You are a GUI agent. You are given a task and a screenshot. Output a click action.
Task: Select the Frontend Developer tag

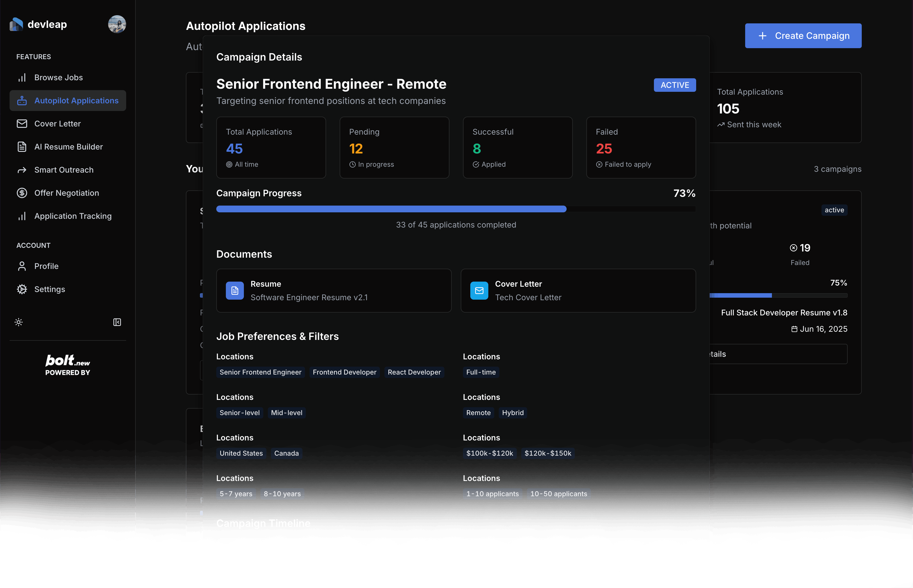click(x=344, y=372)
